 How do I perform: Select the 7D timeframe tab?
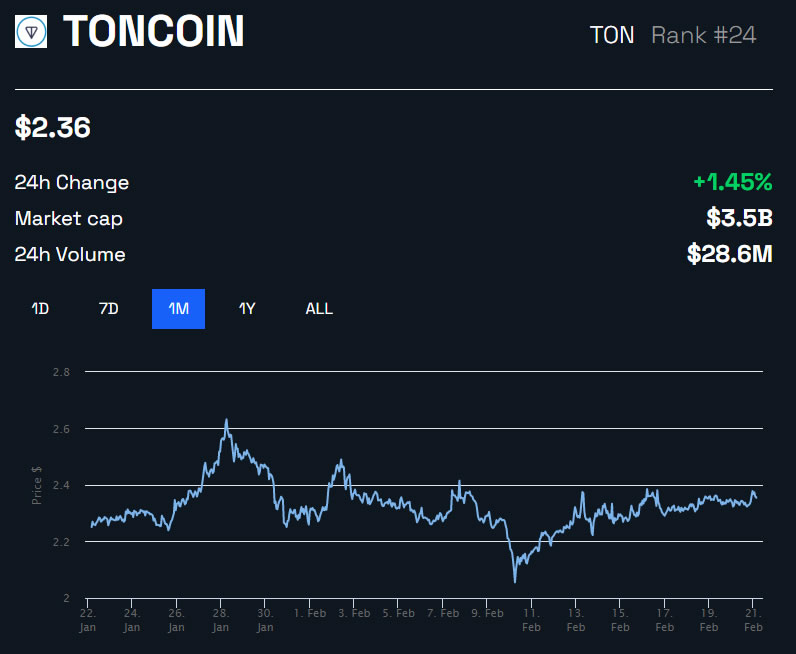pyautogui.click(x=109, y=309)
